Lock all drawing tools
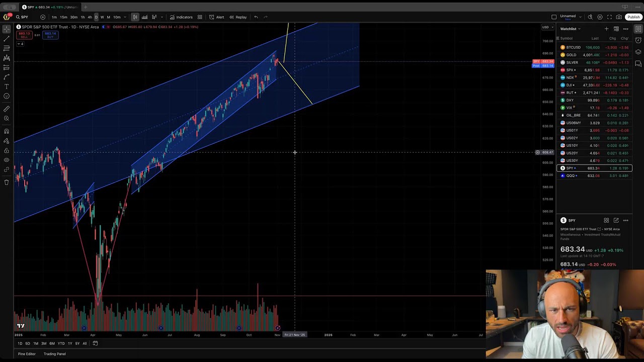Image resolution: width=644 pixels, height=362 pixels. [7, 150]
